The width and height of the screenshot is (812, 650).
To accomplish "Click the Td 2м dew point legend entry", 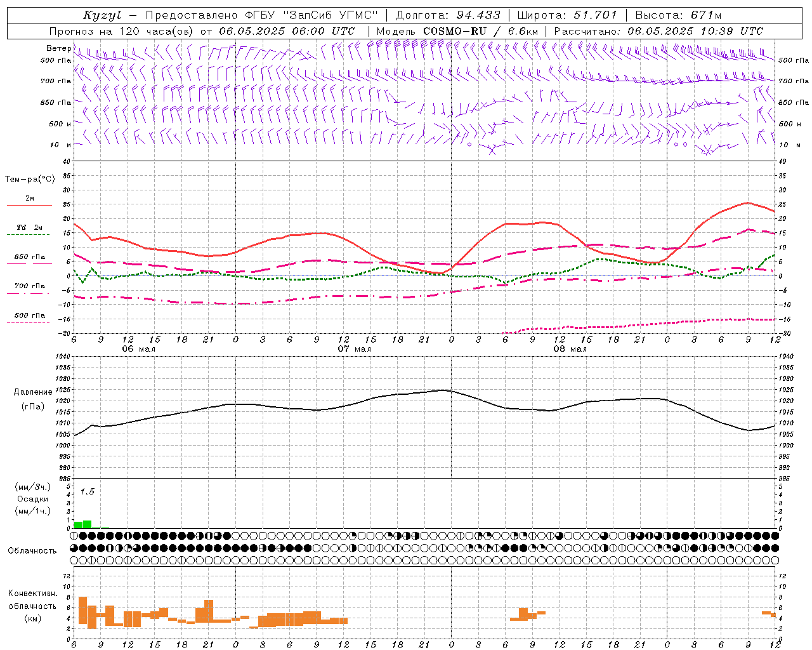I will point(29,227).
